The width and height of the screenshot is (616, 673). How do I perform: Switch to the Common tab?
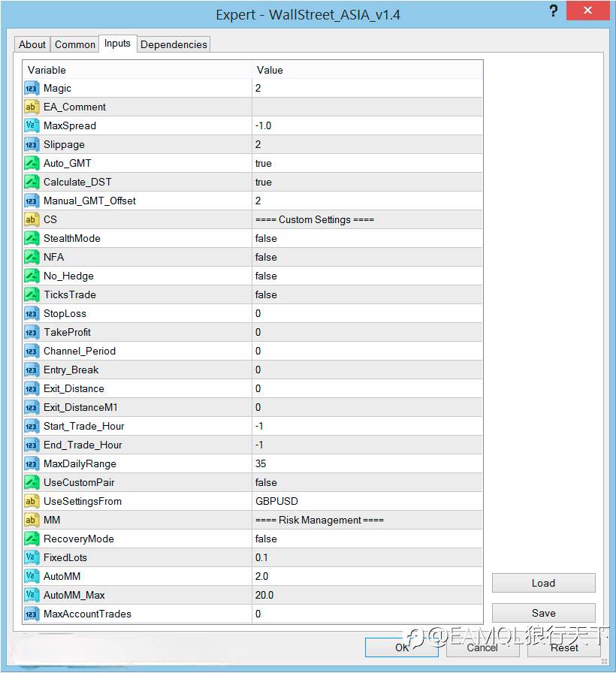[x=74, y=44]
